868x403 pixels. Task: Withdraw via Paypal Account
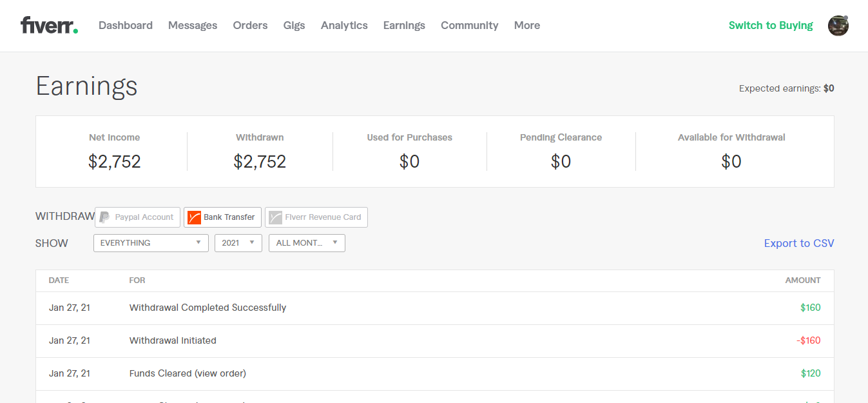[x=137, y=217]
